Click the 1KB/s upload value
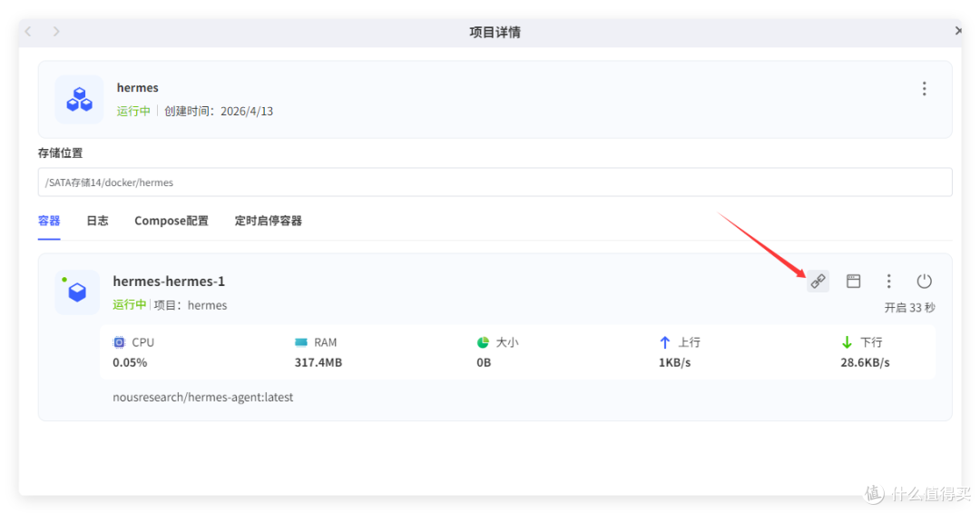Image resolution: width=980 pixels, height=514 pixels. (x=674, y=362)
